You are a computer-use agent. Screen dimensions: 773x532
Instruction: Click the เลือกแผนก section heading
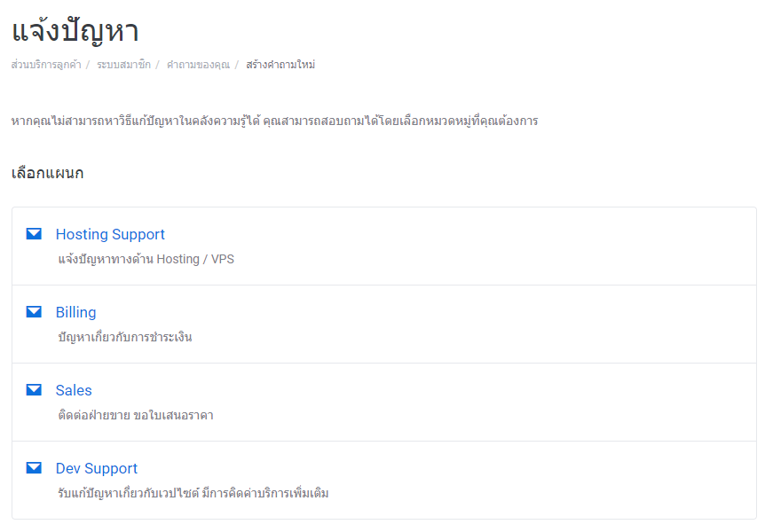pos(47,174)
